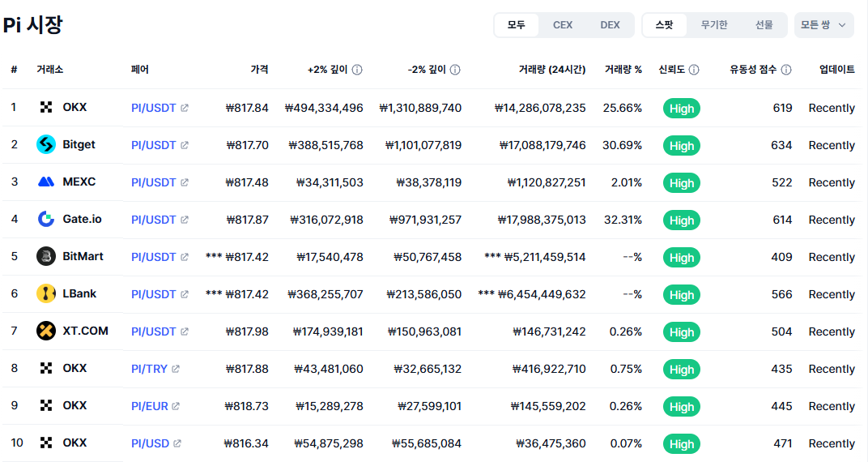Click High confidence badge for Bitget
Image resolution: width=868 pixels, height=462 pixels.
pyautogui.click(x=682, y=146)
